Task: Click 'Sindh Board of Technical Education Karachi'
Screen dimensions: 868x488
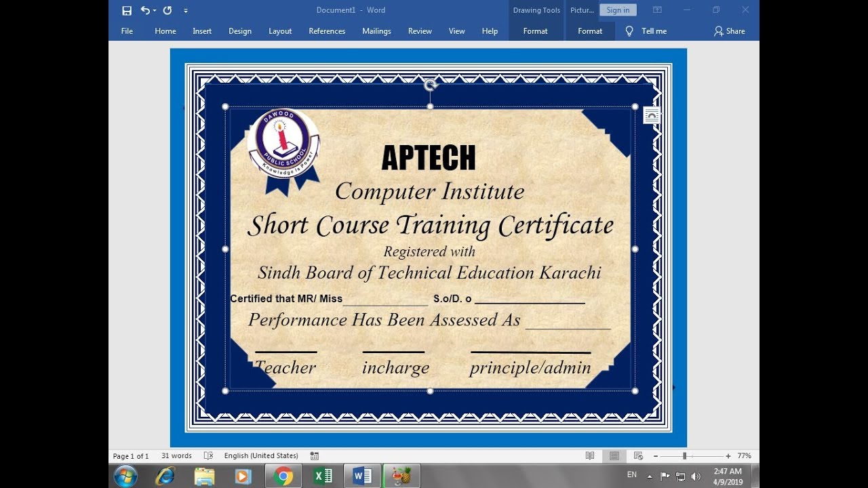Action: coord(429,272)
